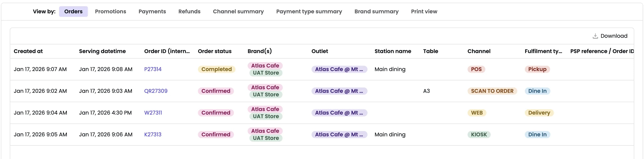
Task: Open order P27314 details
Action: click(153, 69)
